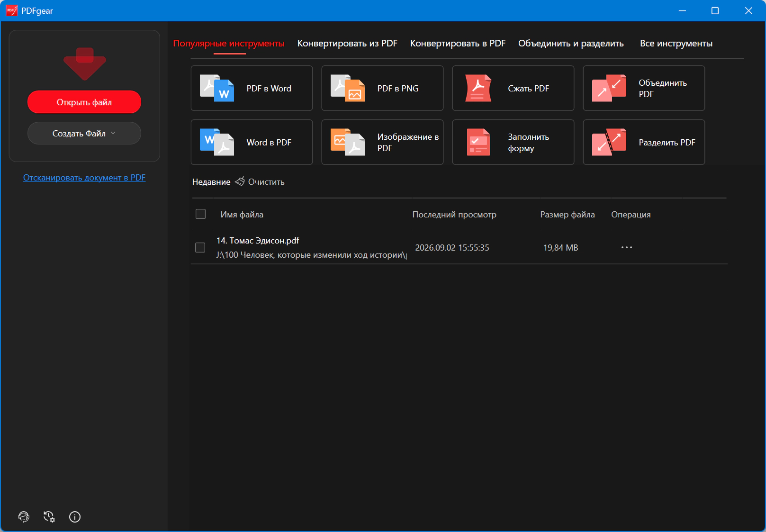Toggle the select-all checkbox in the file list header

[x=201, y=214]
